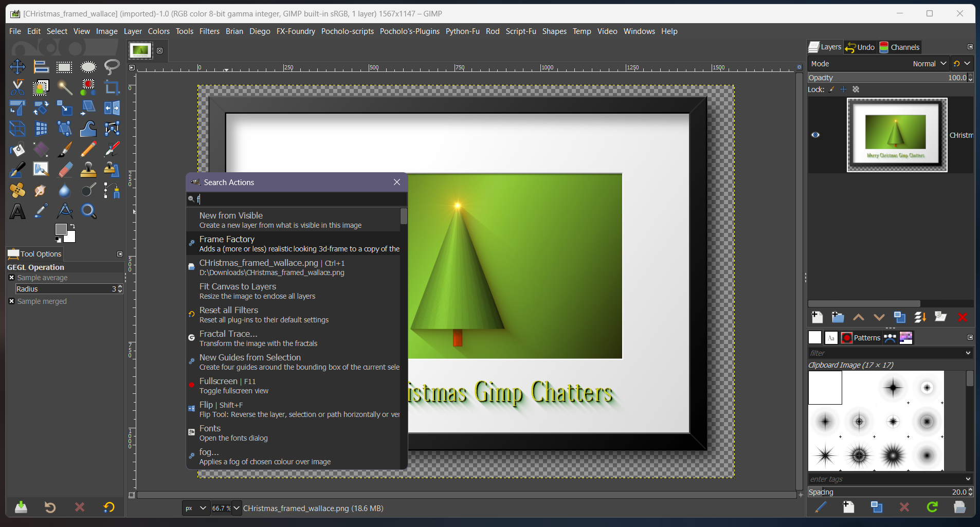Select the Free Select lasso tool
This screenshot has height=527, width=980.
(x=112, y=67)
